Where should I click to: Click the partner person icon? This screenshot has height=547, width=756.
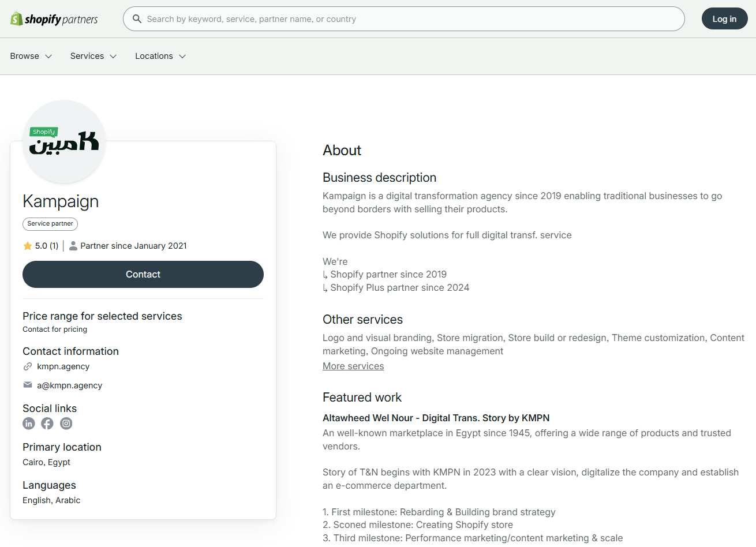[73, 246]
